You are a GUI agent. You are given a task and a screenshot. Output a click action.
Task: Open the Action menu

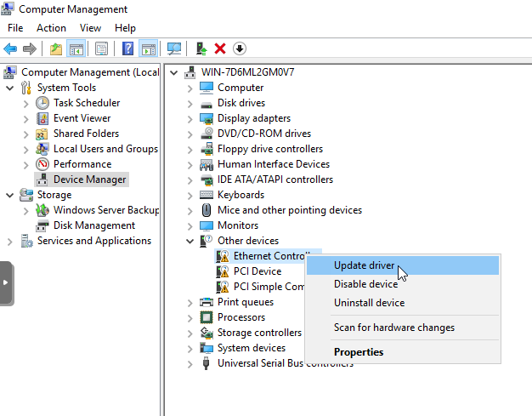[x=51, y=28]
